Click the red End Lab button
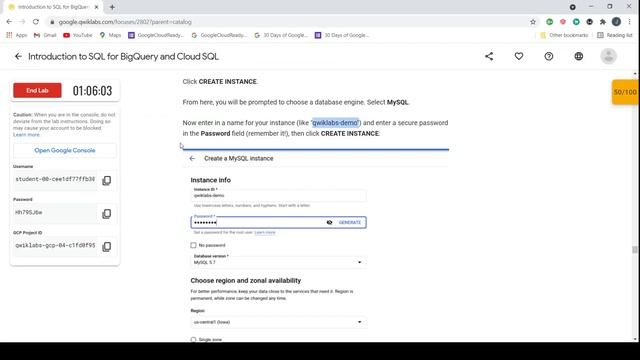640x360 pixels. (37, 91)
